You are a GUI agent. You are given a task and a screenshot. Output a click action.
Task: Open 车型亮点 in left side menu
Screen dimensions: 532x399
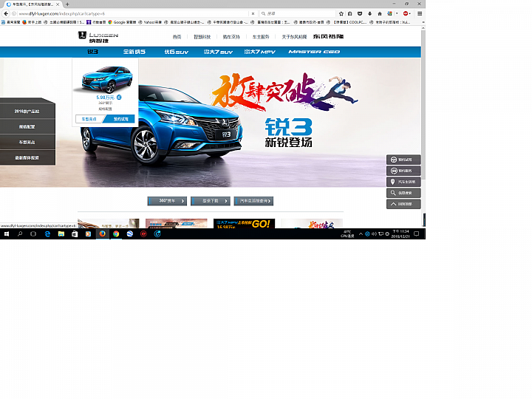click(27, 142)
